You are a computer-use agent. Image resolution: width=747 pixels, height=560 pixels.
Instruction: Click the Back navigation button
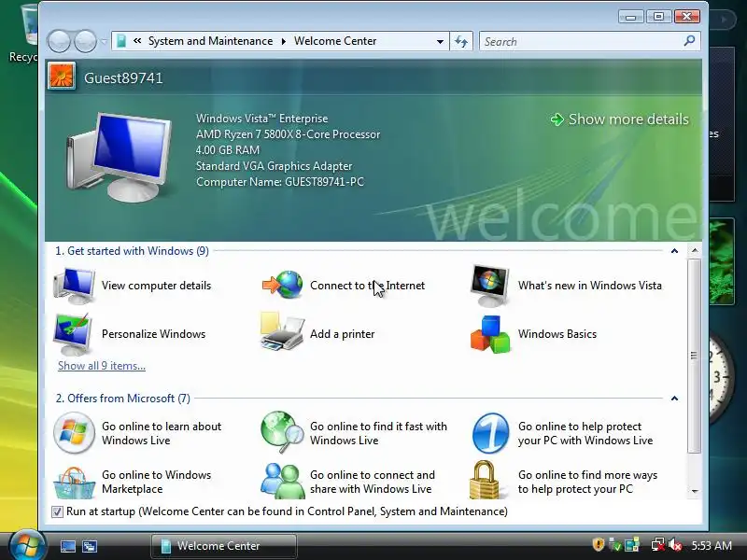60,41
